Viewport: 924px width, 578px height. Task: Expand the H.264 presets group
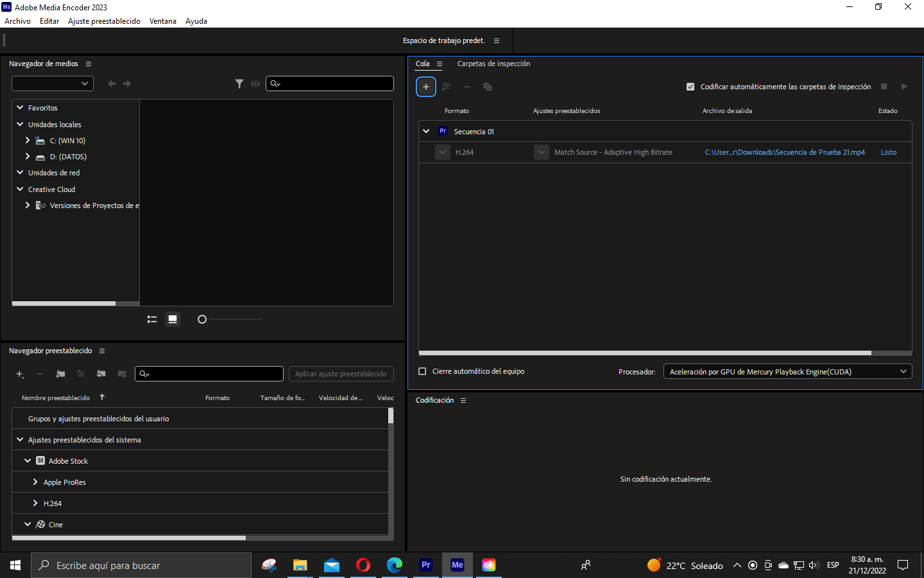click(35, 504)
